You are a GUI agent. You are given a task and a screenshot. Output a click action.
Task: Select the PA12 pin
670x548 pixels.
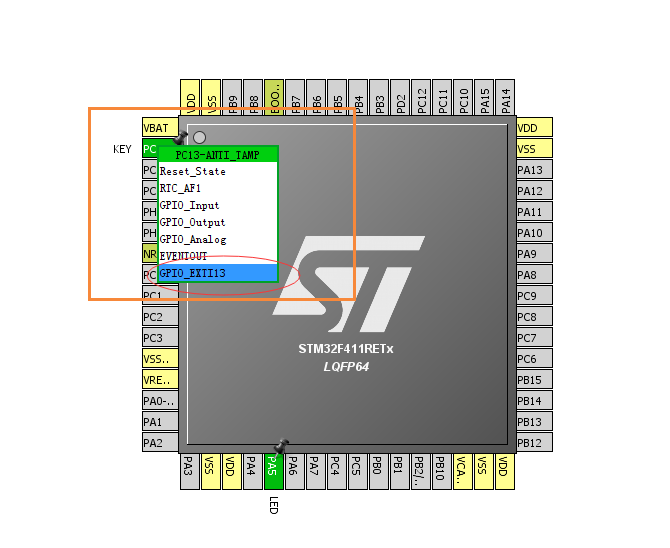(535, 191)
